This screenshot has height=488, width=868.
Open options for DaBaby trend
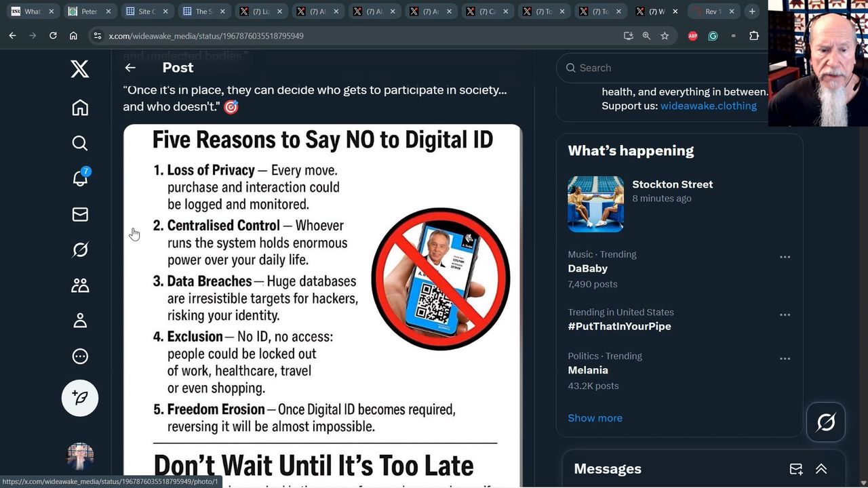pyautogui.click(x=785, y=257)
